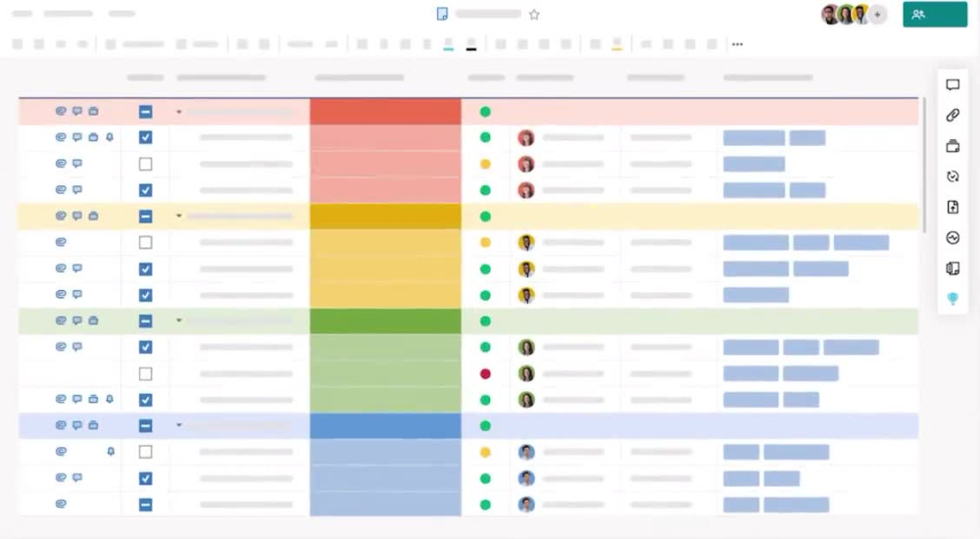
Task: Open comment icon on the yellow header row
Action: click(76, 216)
